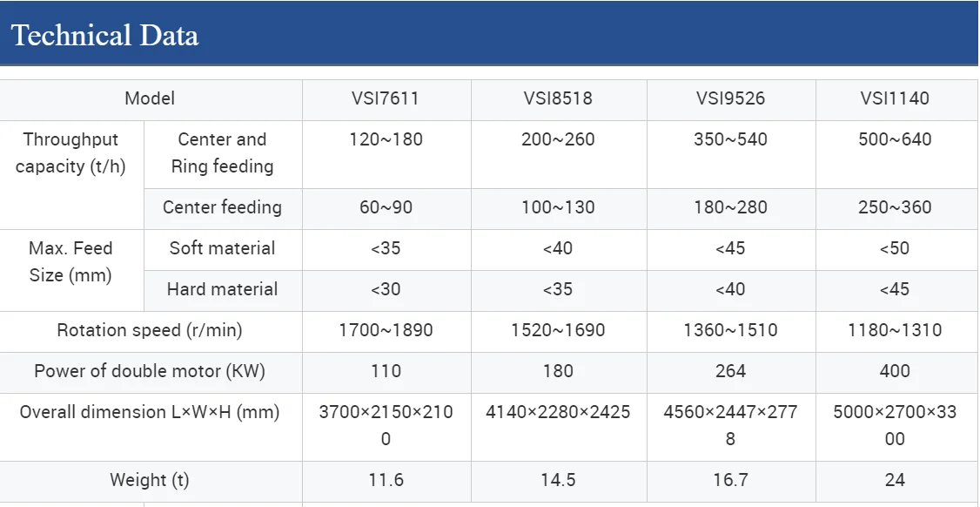Click the Technical Data heading

104,36
